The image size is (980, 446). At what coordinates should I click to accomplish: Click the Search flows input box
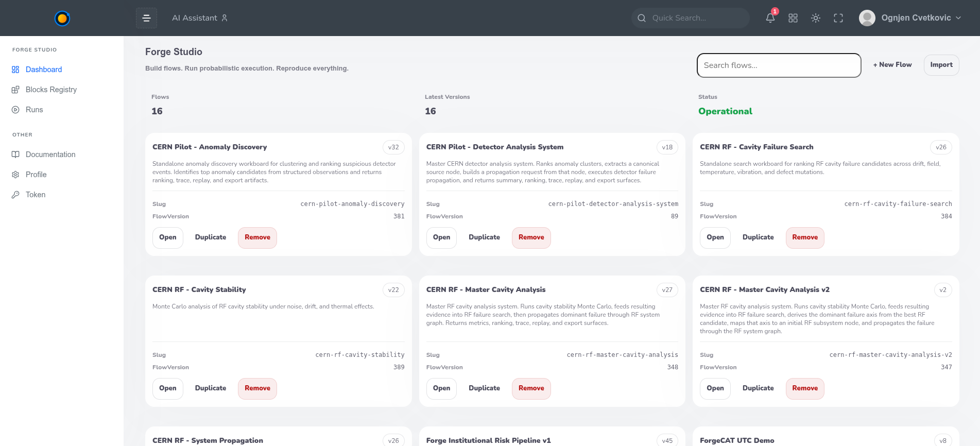click(779, 65)
